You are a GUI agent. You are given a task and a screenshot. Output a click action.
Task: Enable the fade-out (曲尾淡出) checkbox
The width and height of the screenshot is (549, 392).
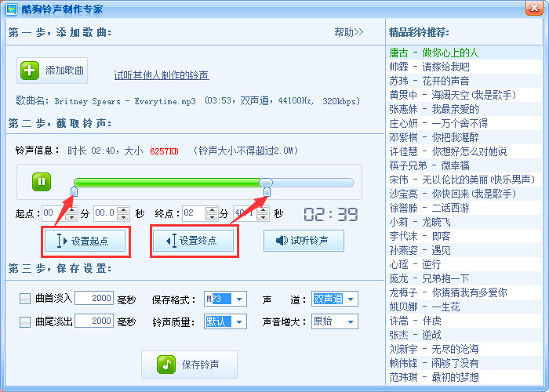pyautogui.click(x=25, y=321)
